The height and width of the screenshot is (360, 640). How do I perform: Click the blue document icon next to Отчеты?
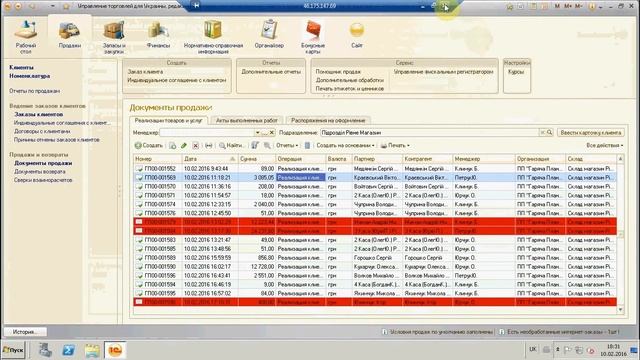point(307,145)
